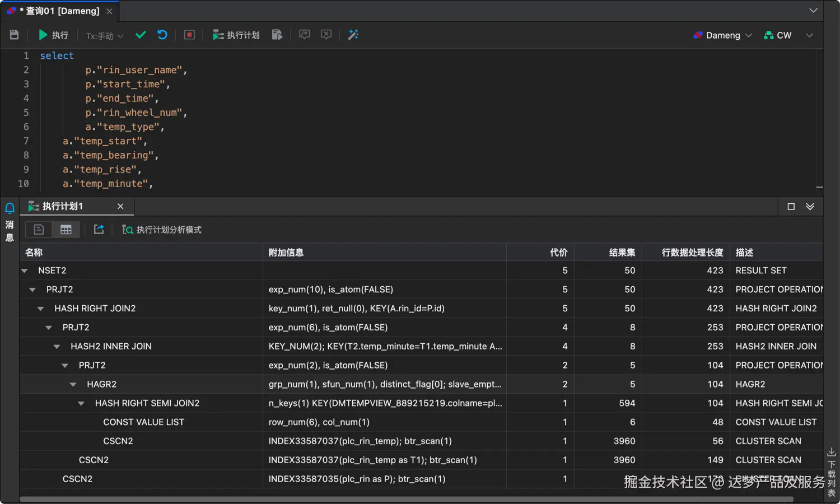This screenshot has width=840, height=504.
Task: Collapse the HASH RIGHT SEMI JOIN2 node
Action: (81, 403)
